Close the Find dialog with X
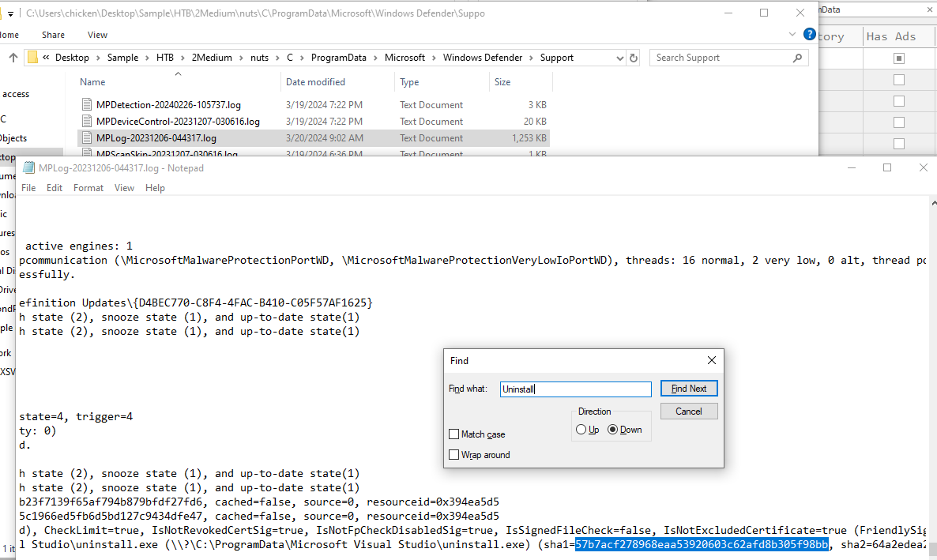Image resolution: width=937 pixels, height=560 pixels. pyautogui.click(x=711, y=360)
